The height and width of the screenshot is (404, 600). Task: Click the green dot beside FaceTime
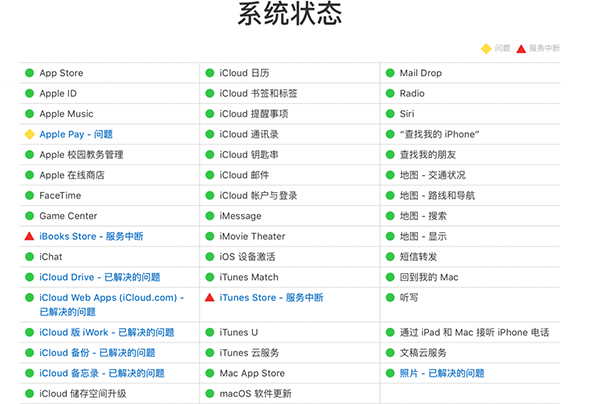[29, 195]
